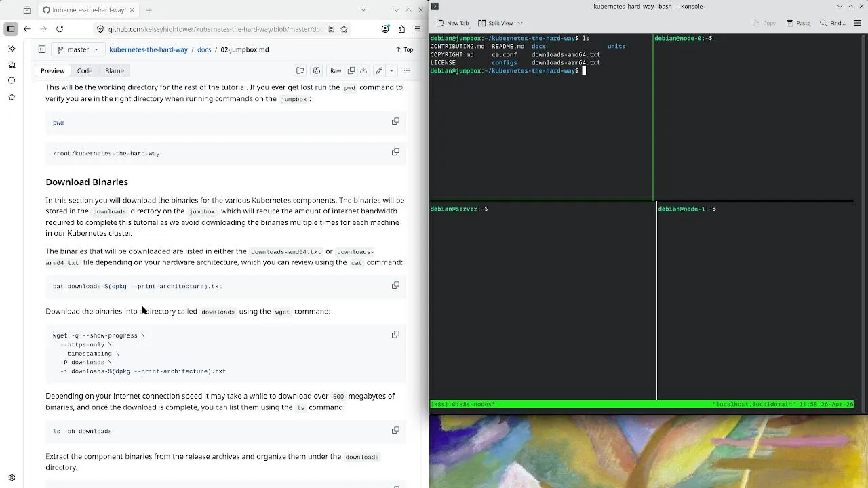Viewport: 868px width, 488px height.
Task: Click the Paste button in Konsole
Action: 798,23
